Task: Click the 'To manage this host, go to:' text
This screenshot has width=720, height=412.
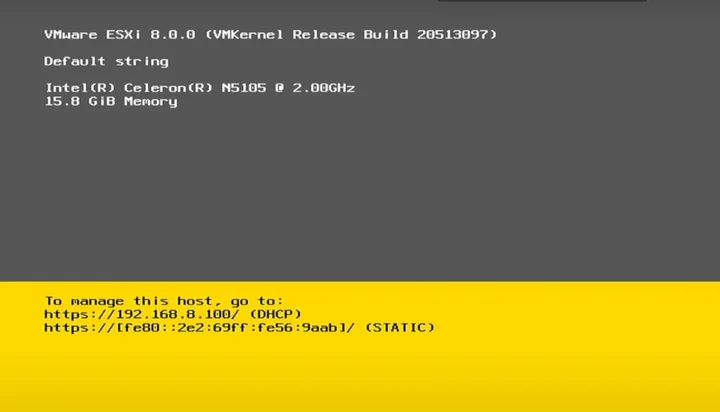Action: (164, 301)
